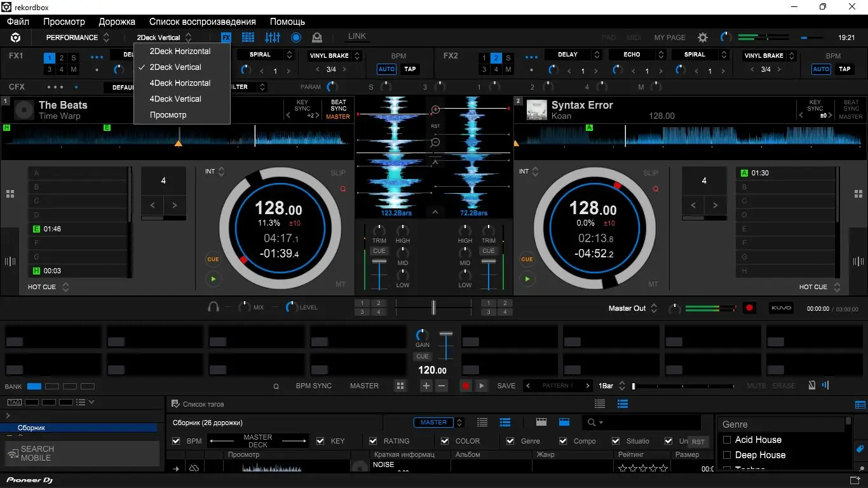Select the camera streaming icon in the toolbar
The image size is (868, 488).
point(317,37)
